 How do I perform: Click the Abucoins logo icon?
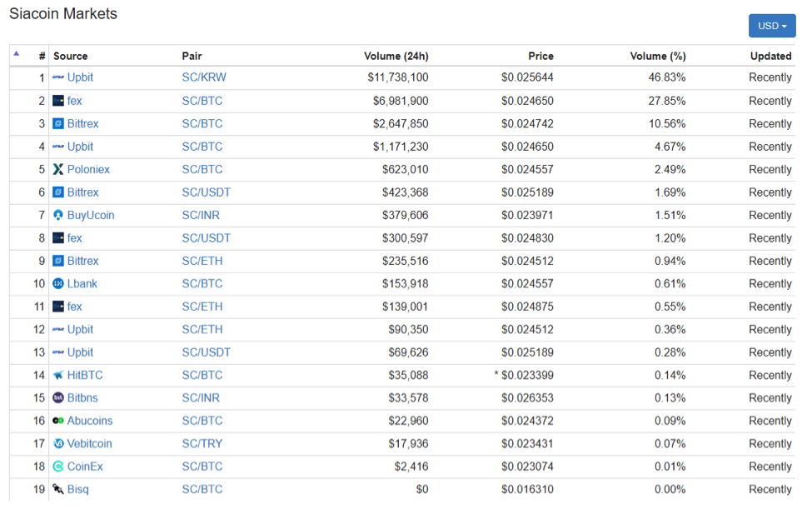(58, 421)
